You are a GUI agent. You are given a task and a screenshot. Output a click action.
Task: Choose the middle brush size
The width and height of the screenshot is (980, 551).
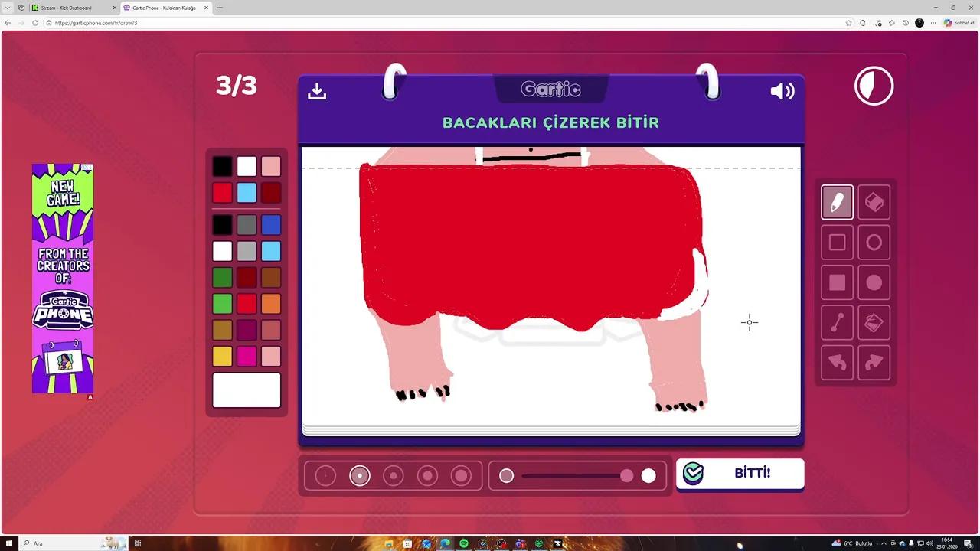pyautogui.click(x=394, y=476)
